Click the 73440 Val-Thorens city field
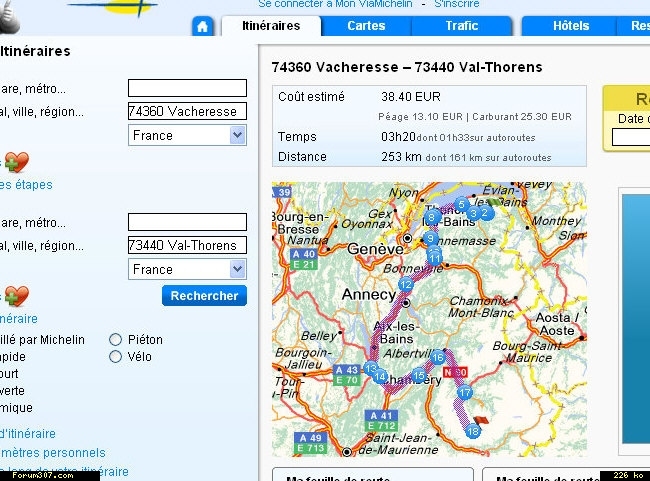650x481 pixels. [187, 245]
